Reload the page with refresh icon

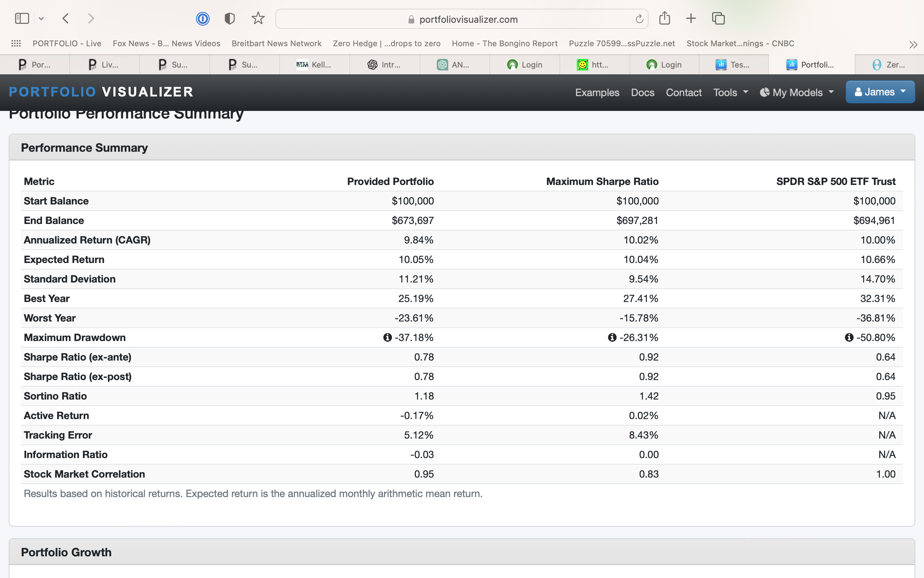[x=639, y=19]
